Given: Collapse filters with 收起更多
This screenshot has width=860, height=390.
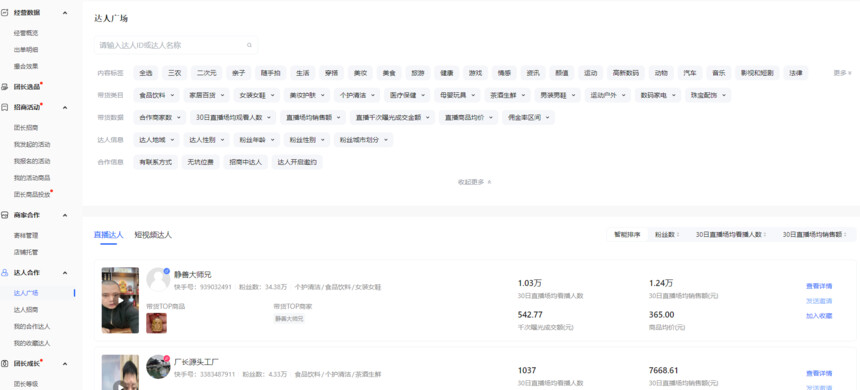Looking at the screenshot, I should (x=474, y=182).
